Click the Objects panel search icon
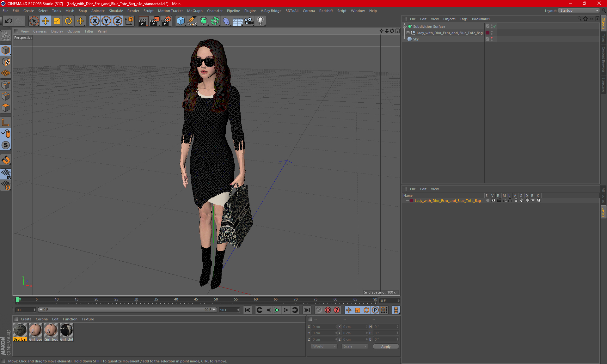607x364 pixels. tap(579, 19)
